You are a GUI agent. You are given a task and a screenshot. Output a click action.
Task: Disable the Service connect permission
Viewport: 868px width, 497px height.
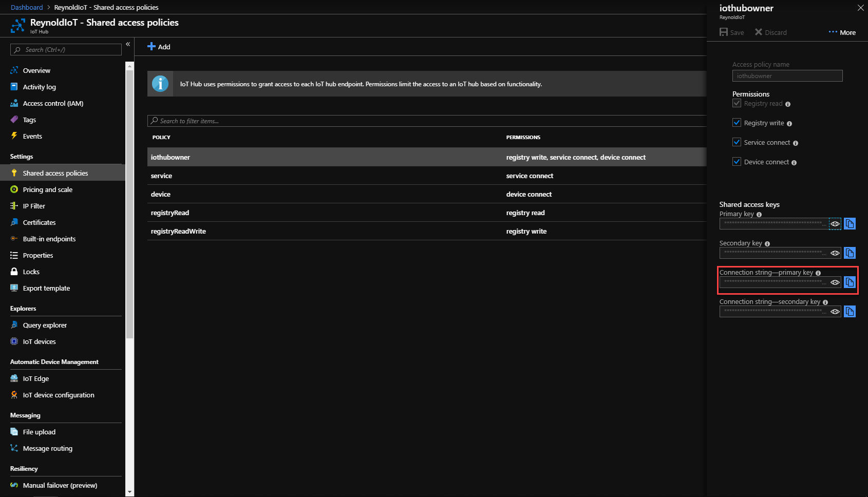coord(737,142)
